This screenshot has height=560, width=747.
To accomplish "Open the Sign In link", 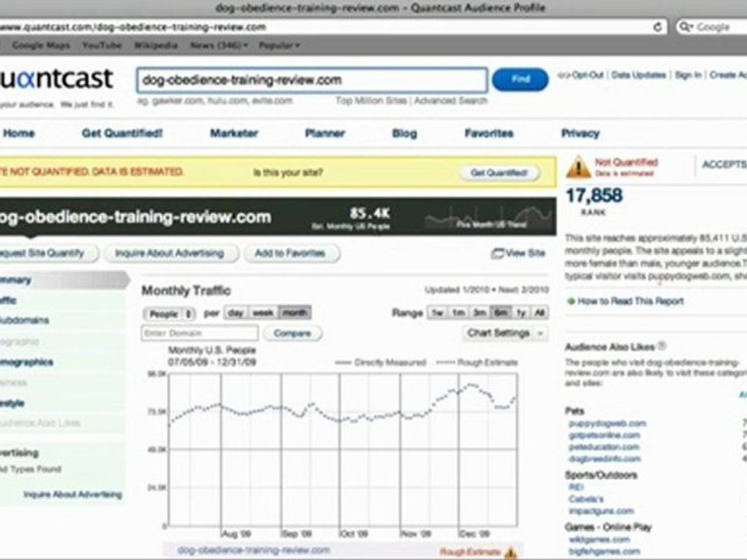I will click(x=688, y=75).
